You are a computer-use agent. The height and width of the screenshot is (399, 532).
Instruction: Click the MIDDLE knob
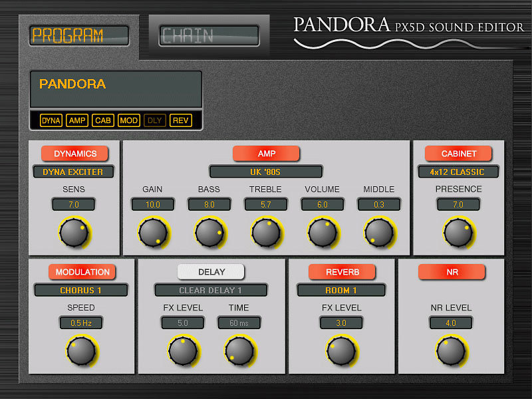click(379, 232)
